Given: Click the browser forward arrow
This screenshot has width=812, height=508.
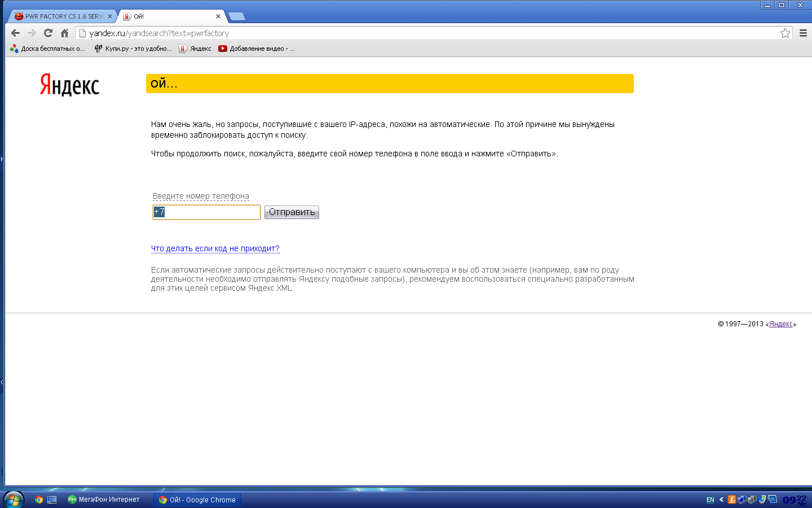Looking at the screenshot, I should click(x=32, y=33).
